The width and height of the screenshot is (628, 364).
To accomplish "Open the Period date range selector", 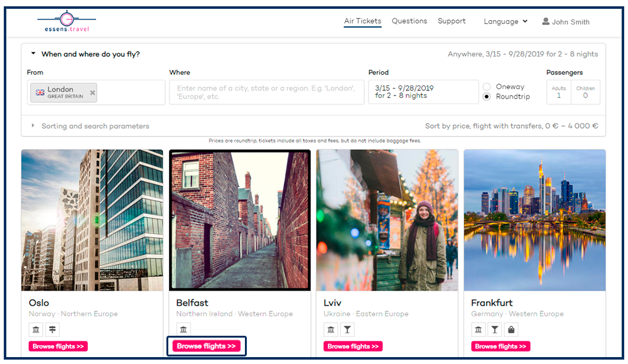I will (x=423, y=92).
